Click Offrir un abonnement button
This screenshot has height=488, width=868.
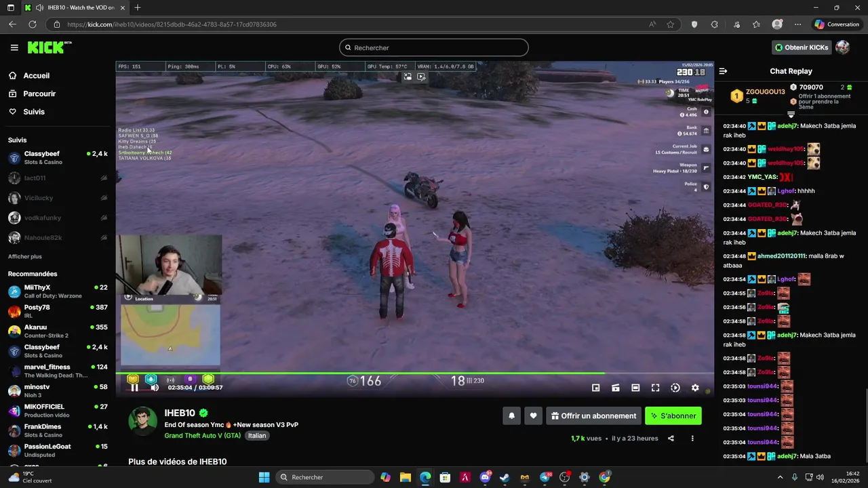tap(593, 416)
